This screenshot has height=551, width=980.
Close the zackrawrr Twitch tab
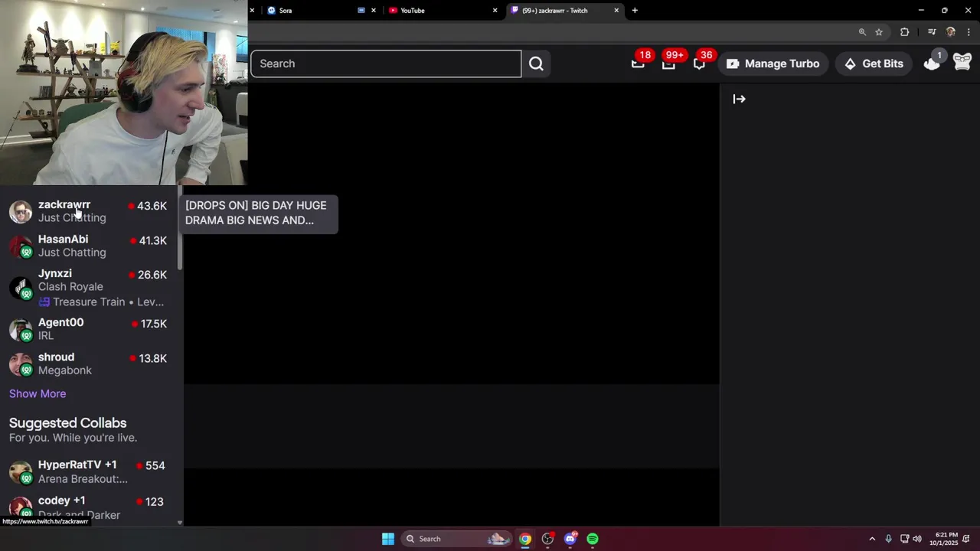[616, 10]
